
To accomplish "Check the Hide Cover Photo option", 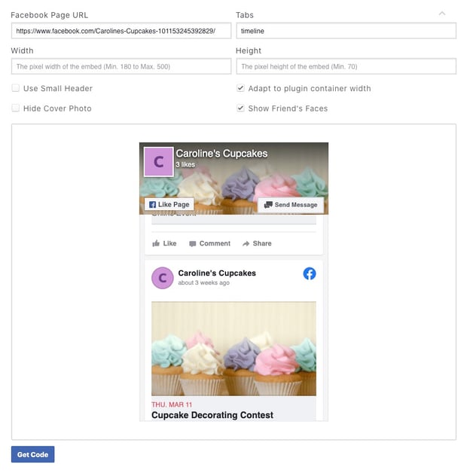I will (16, 108).
